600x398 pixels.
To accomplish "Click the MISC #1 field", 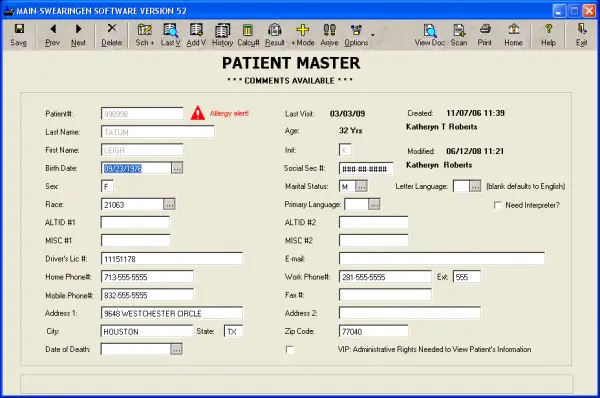I will click(135, 240).
